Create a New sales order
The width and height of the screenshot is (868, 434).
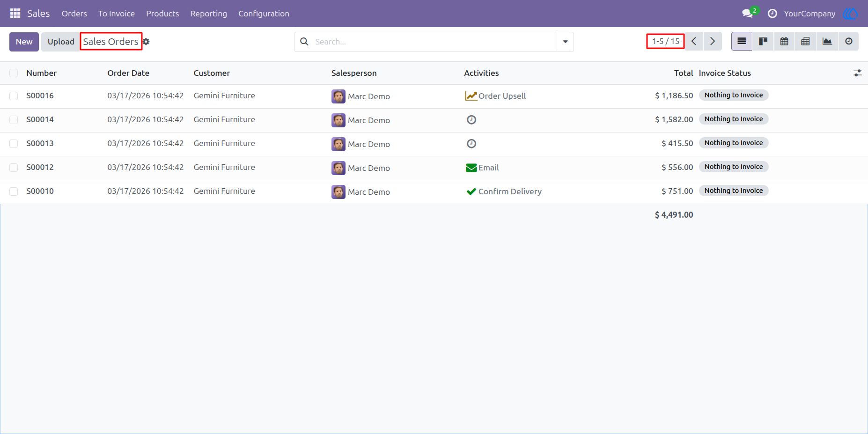pos(24,42)
